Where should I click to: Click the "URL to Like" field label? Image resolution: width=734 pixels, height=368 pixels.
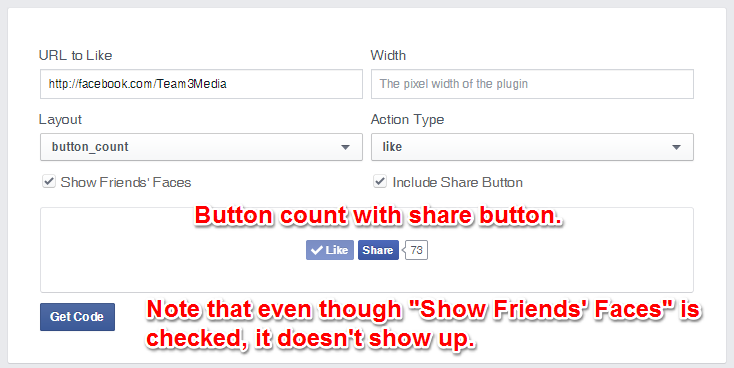pos(75,55)
